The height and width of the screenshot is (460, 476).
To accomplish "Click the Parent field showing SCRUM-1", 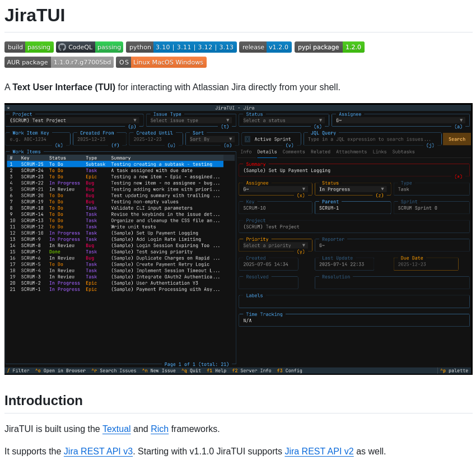I will [353, 208].
